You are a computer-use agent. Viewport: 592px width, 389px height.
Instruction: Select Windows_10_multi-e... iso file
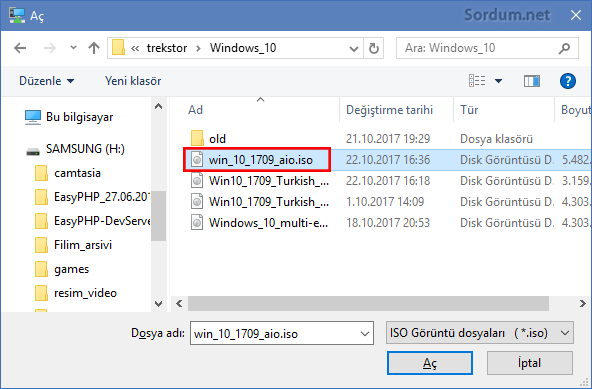coord(268,223)
